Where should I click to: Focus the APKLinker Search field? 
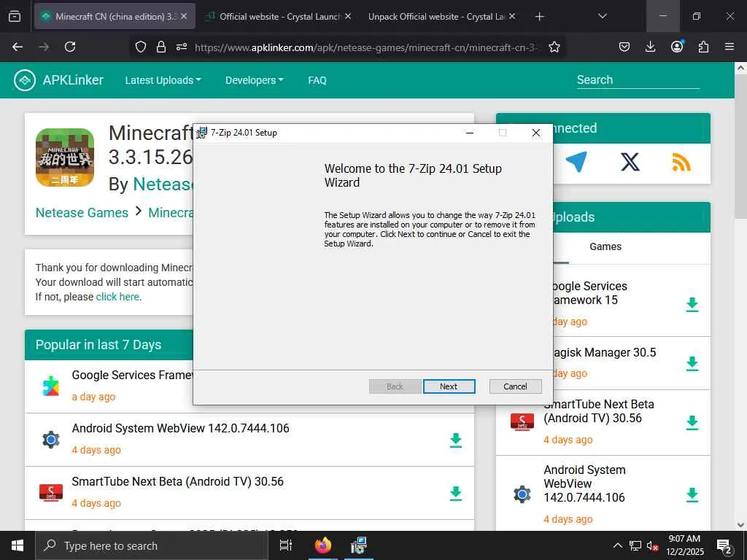point(638,80)
